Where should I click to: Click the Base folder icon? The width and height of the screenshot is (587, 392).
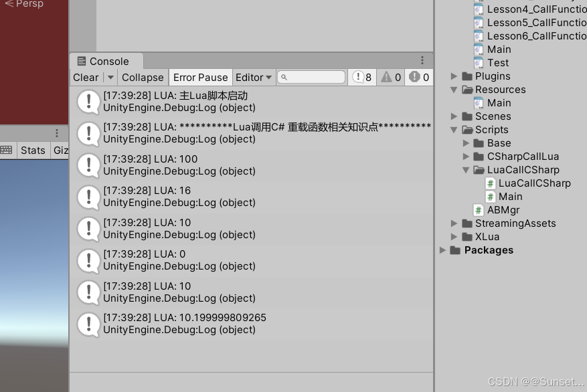(479, 143)
